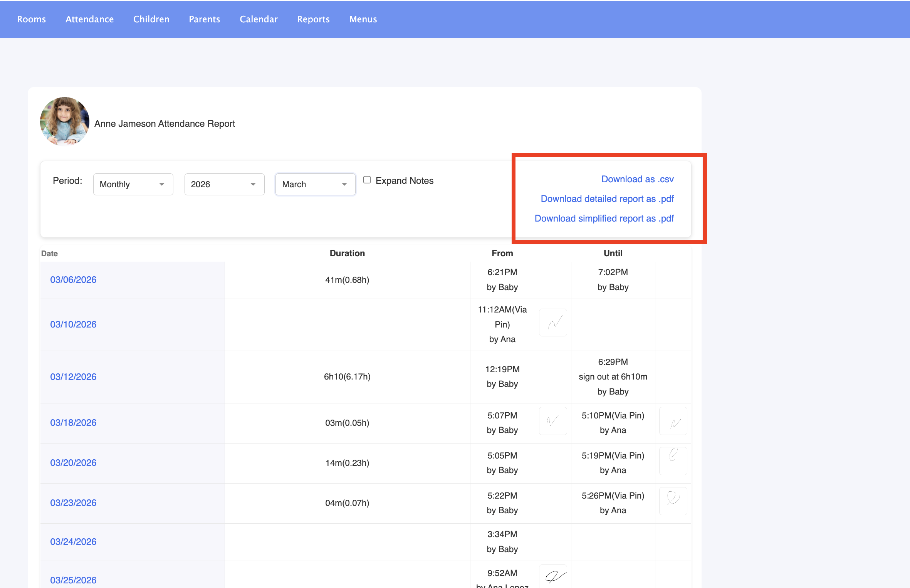View sign-in signature for 03/25/2026
910x588 pixels.
(552, 576)
